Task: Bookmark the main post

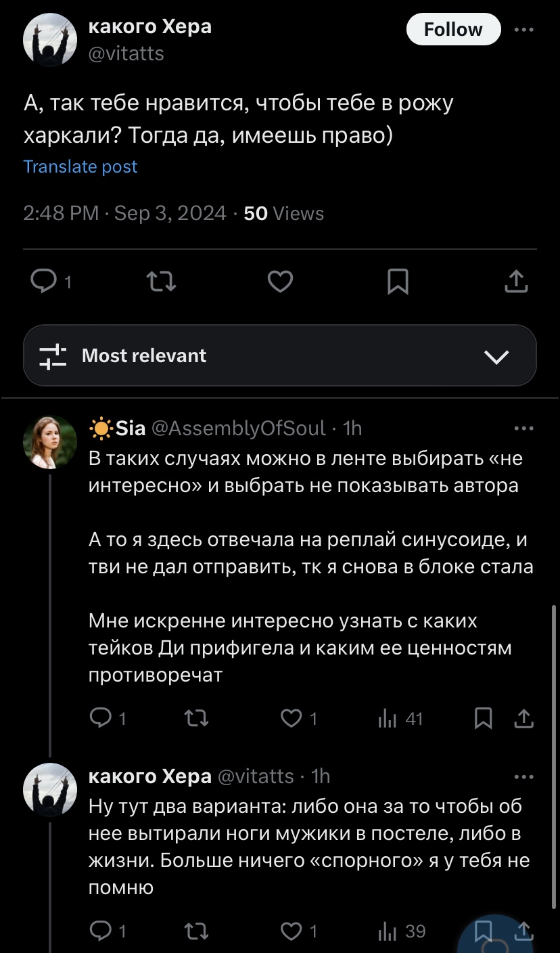Action: click(398, 281)
